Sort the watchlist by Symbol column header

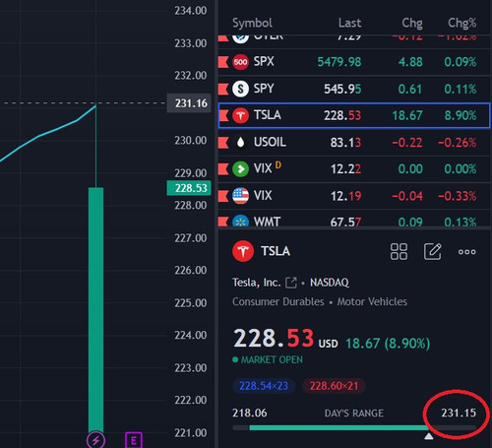pos(252,23)
